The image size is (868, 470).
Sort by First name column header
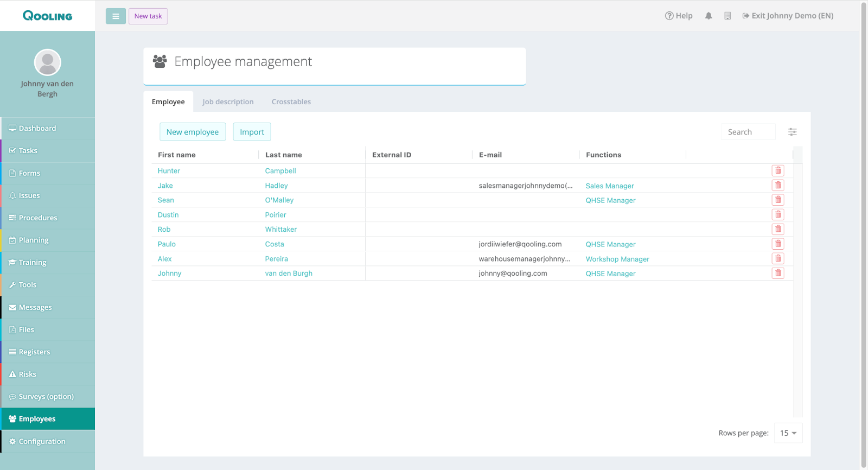pos(177,155)
